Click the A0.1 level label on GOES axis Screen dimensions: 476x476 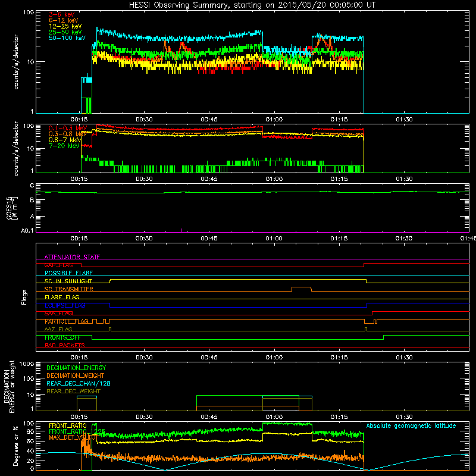click(x=27, y=230)
